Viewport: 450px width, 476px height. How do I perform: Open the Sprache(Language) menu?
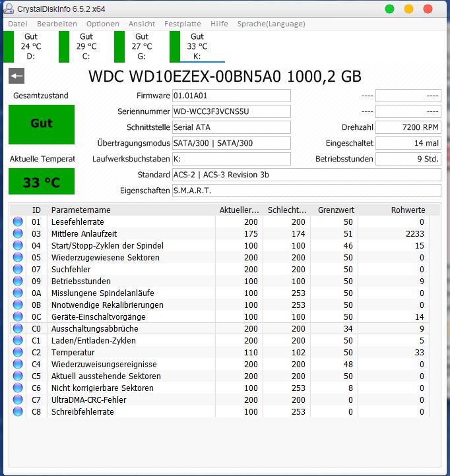(271, 24)
